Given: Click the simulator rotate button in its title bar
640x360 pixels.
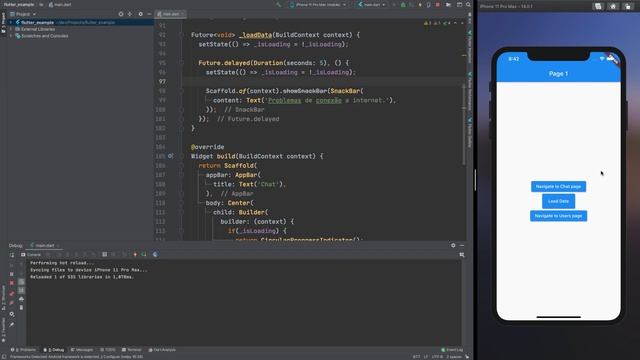Looking at the screenshot, I should coord(628,6).
